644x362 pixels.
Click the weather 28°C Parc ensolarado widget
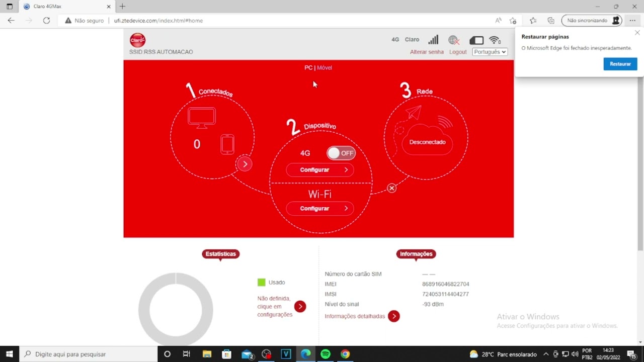coord(504,354)
